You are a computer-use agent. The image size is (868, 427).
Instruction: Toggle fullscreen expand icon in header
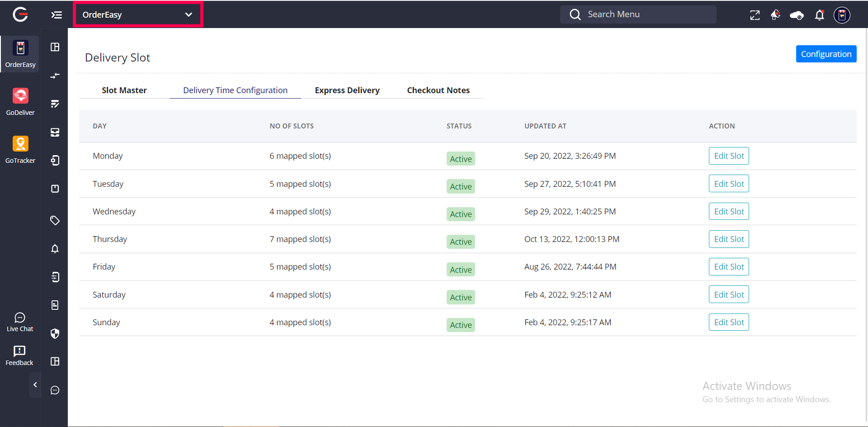point(755,15)
